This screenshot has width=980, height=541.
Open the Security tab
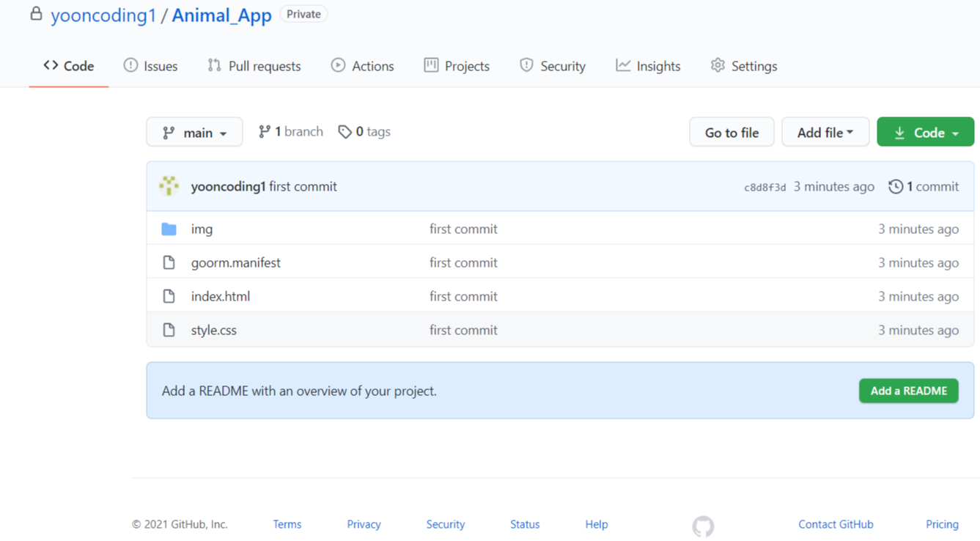click(x=553, y=66)
